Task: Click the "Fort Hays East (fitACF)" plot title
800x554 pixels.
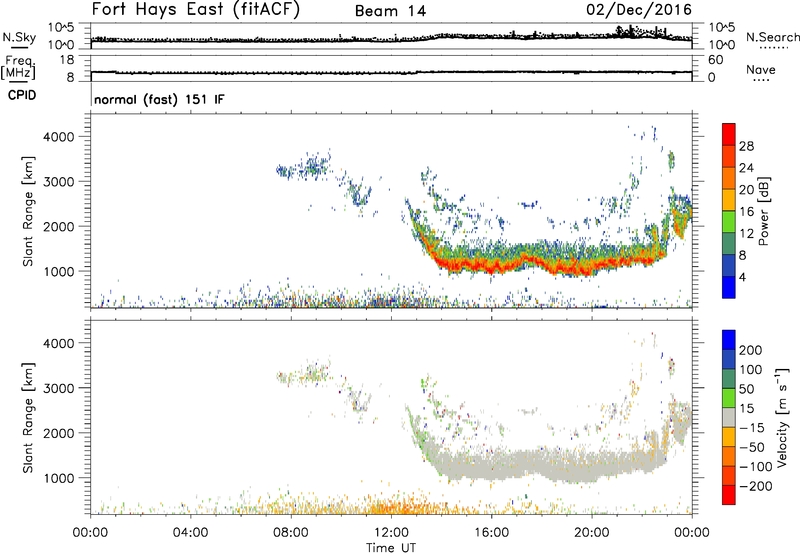Action: coord(195,9)
